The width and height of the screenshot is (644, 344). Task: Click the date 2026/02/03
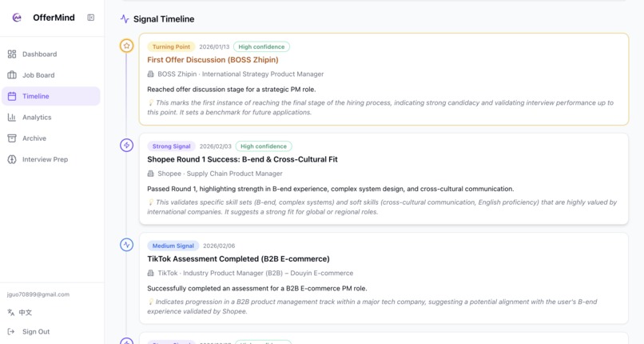tap(216, 146)
